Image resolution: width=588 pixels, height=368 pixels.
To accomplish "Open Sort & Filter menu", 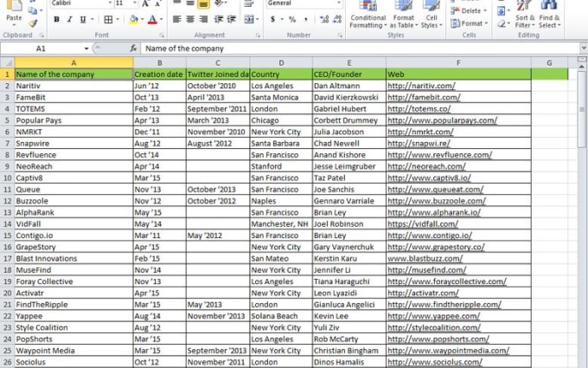I will coord(525,15).
